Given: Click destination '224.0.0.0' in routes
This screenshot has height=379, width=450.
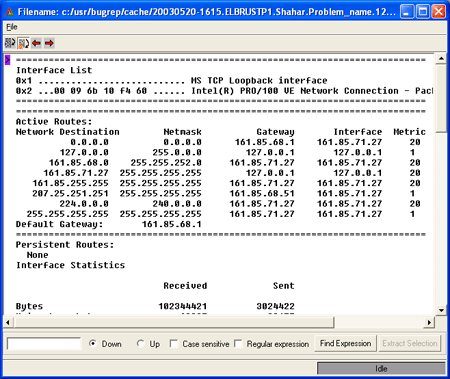Looking at the screenshot, I should (x=84, y=204).
